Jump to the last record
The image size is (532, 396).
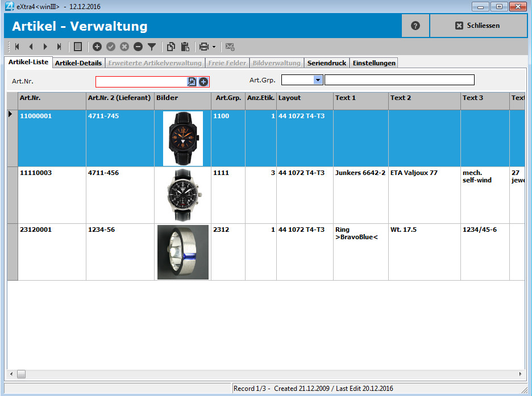point(59,47)
